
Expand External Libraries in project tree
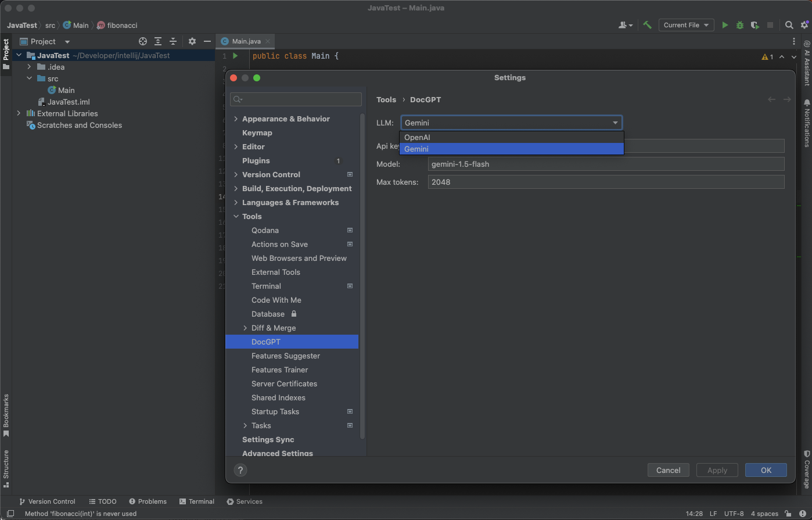point(19,113)
